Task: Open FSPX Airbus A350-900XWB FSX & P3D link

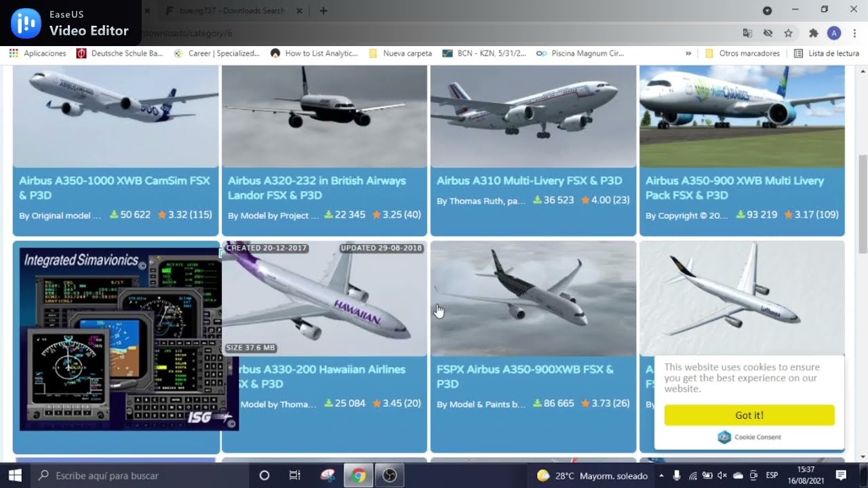Action: point(525,376)
